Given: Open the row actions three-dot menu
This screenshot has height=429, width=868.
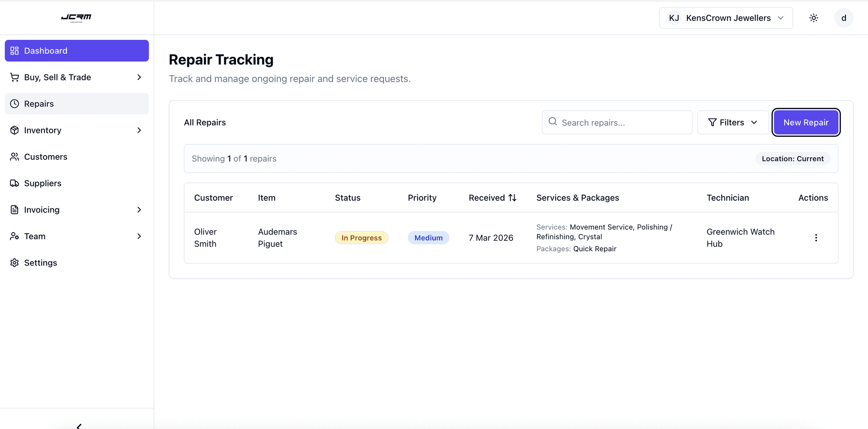Looking at the screenshot, I should tap(816, 238).
